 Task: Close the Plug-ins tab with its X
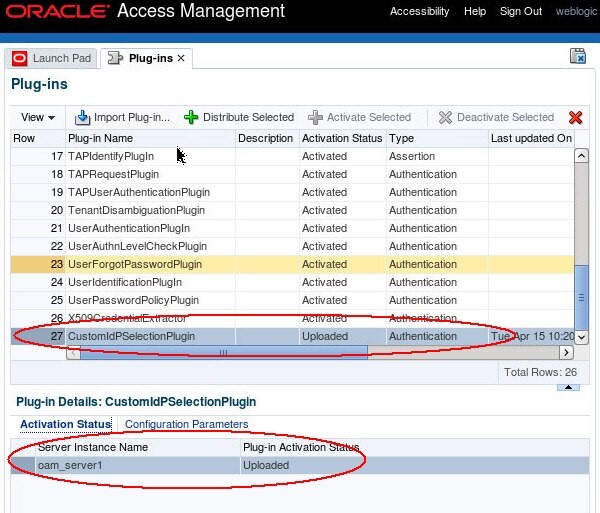point(181,58)
